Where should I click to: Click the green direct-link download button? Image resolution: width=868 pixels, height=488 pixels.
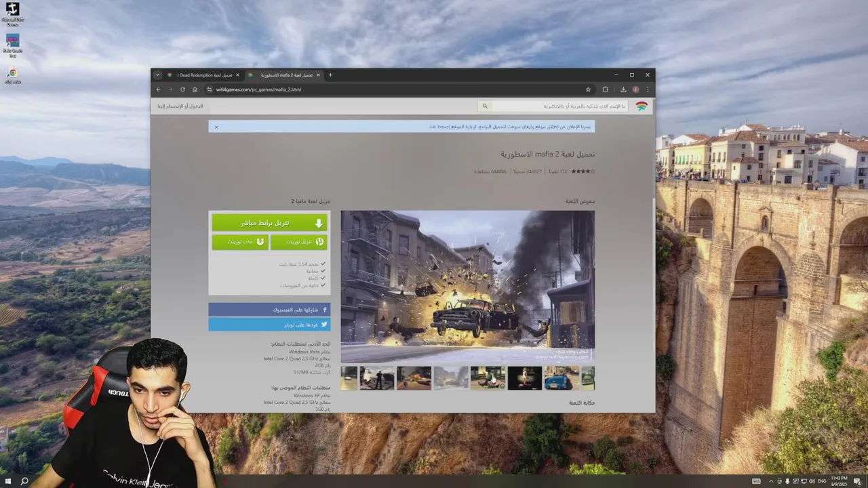[x=269, y=223]
